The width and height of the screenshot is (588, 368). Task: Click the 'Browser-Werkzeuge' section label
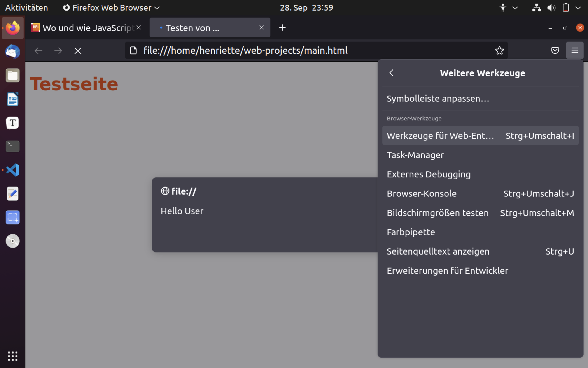tap(414, 119)
